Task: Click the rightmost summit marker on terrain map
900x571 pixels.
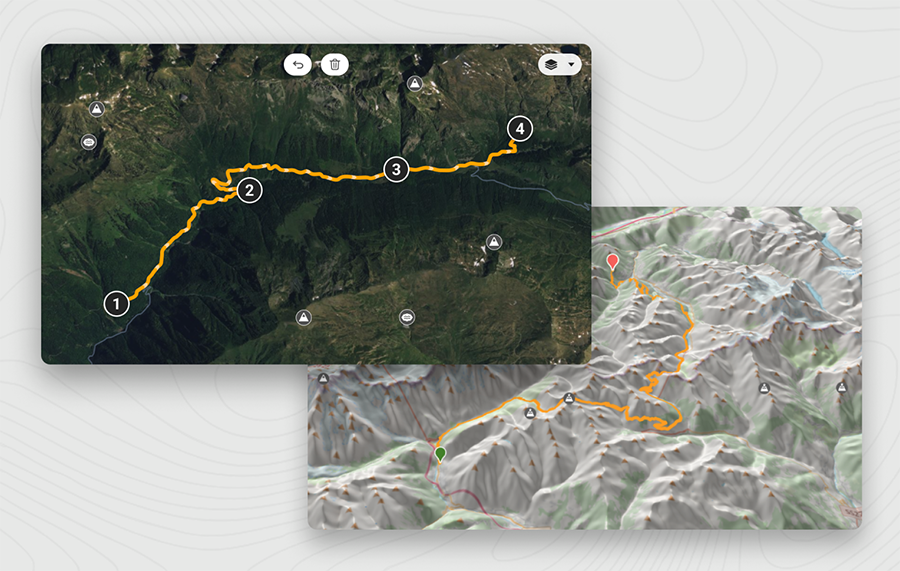Action: [841, 388]
